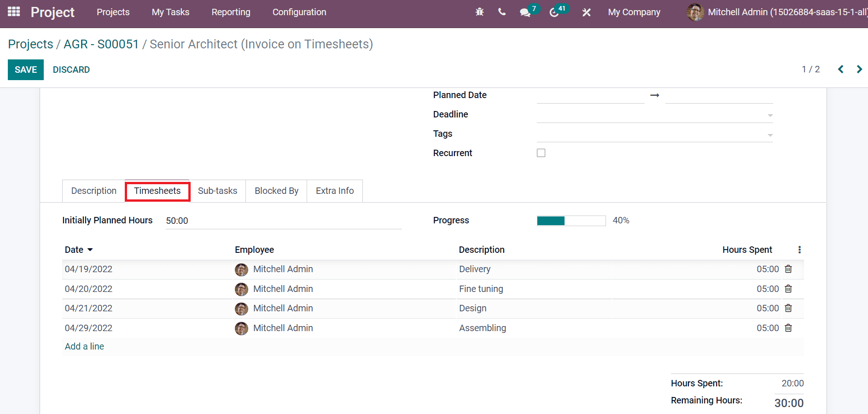Click Planned Date start field
This screenshot has width=868, height=414.
point(590,95)
